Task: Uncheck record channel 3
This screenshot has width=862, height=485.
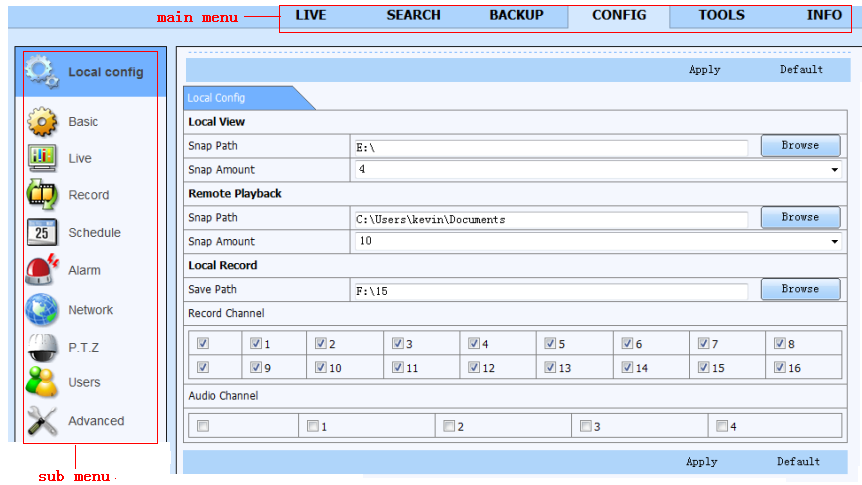Action: pyautogui.click(x=397, y=343)
